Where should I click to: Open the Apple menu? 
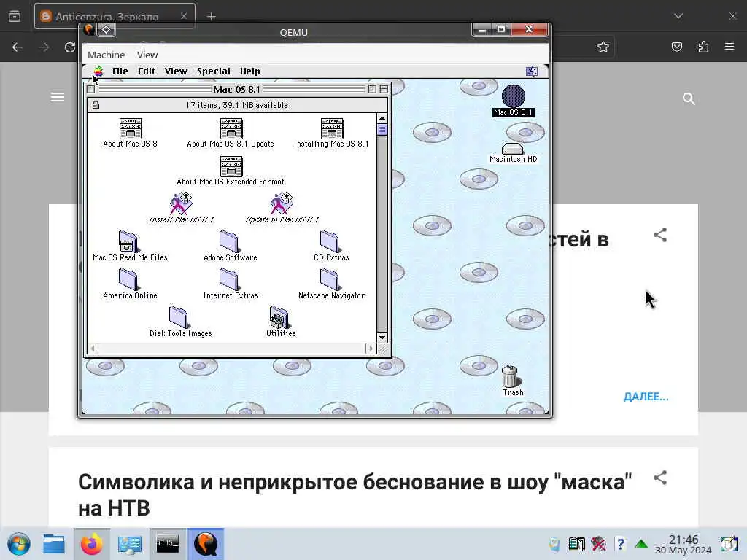98,71
